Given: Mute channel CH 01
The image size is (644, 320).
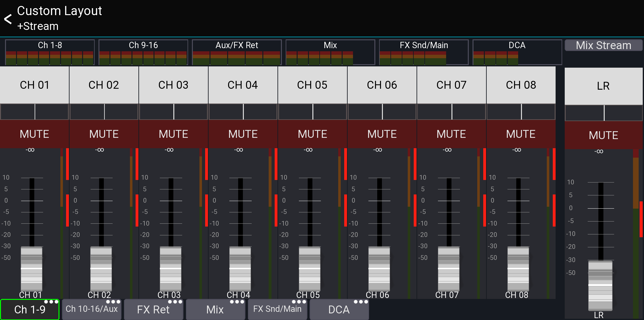Looking at the screenshot, I should 34,134.
